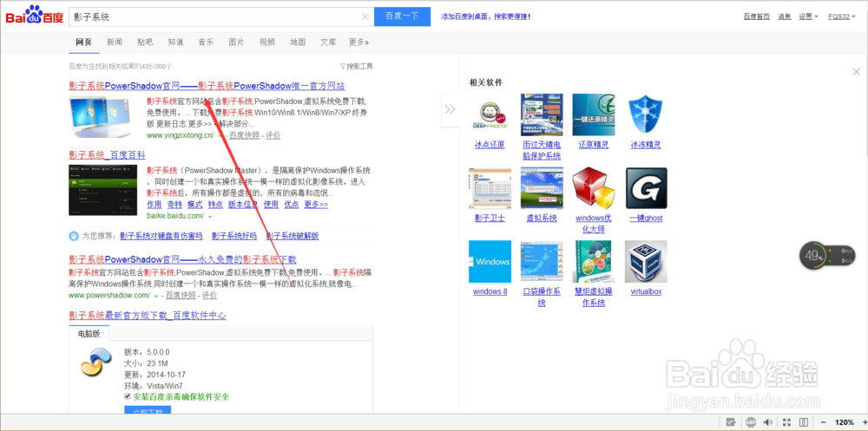Click suggestion 影子系统对硬盘有伤害吗

pos(161,236)
